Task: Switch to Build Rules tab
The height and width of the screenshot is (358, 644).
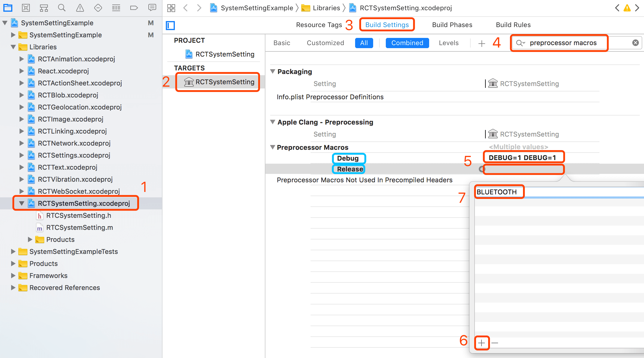Action: tap(513, 25)
